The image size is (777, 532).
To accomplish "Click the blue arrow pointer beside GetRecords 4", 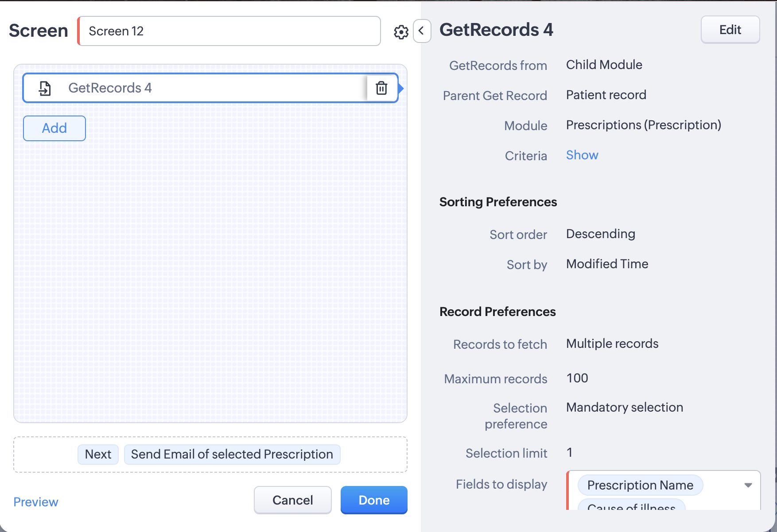I will click(401, 89).
